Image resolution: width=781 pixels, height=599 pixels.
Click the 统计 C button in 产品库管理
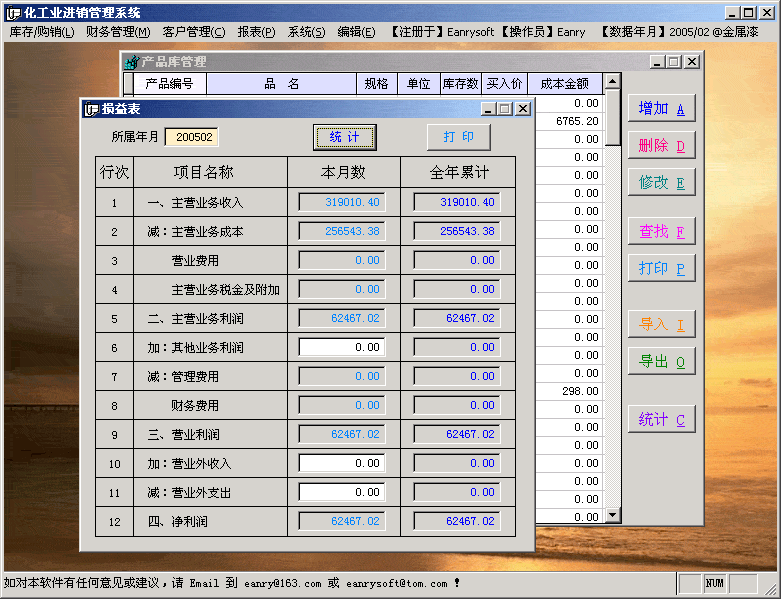661,419
